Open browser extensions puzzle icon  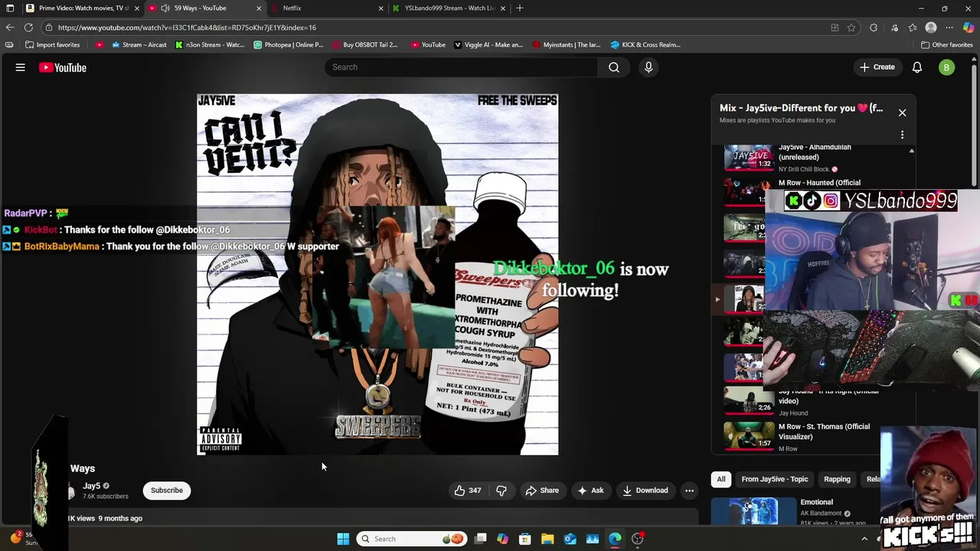tap(874, 28)
